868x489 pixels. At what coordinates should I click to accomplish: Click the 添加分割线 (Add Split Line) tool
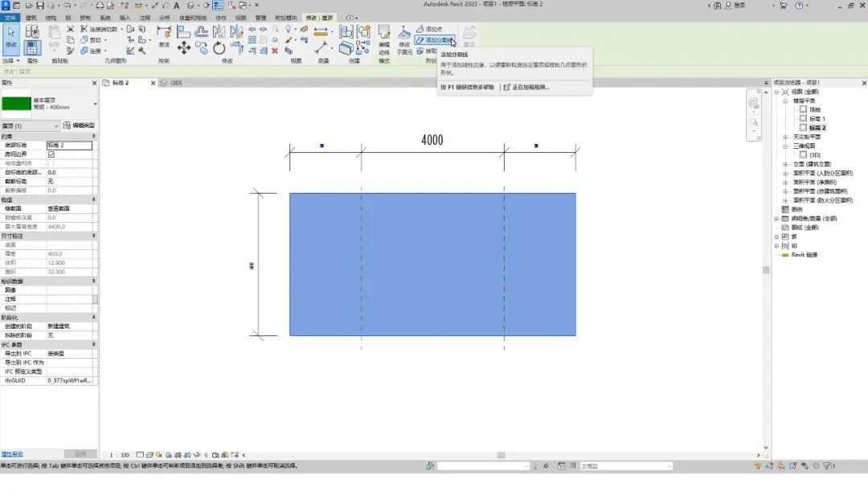coord(434,39)
